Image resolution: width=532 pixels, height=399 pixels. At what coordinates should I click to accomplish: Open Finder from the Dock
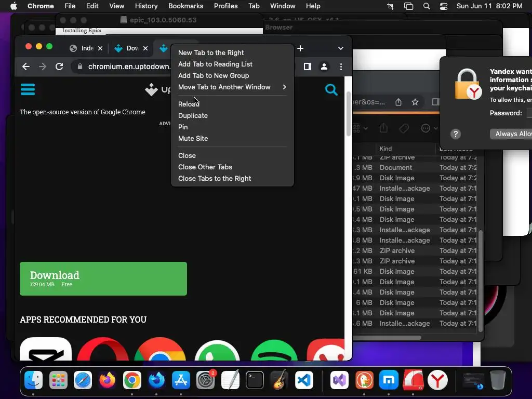[33, 380]
